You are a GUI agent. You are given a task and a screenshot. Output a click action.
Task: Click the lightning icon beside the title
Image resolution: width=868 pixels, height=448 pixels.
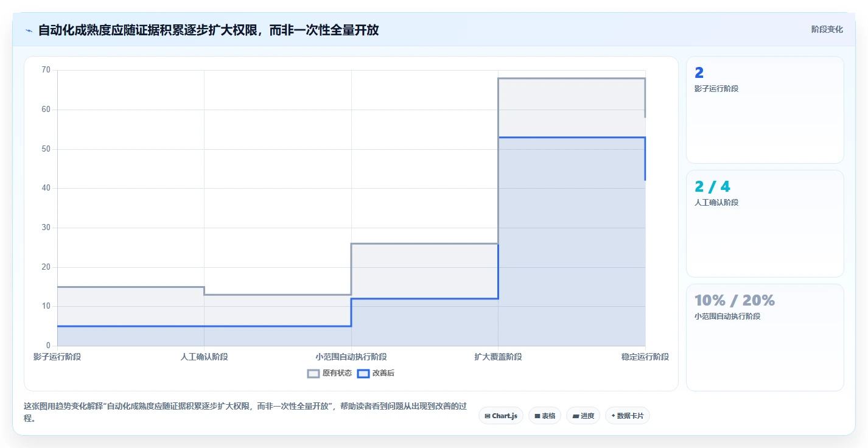(29, 30)
